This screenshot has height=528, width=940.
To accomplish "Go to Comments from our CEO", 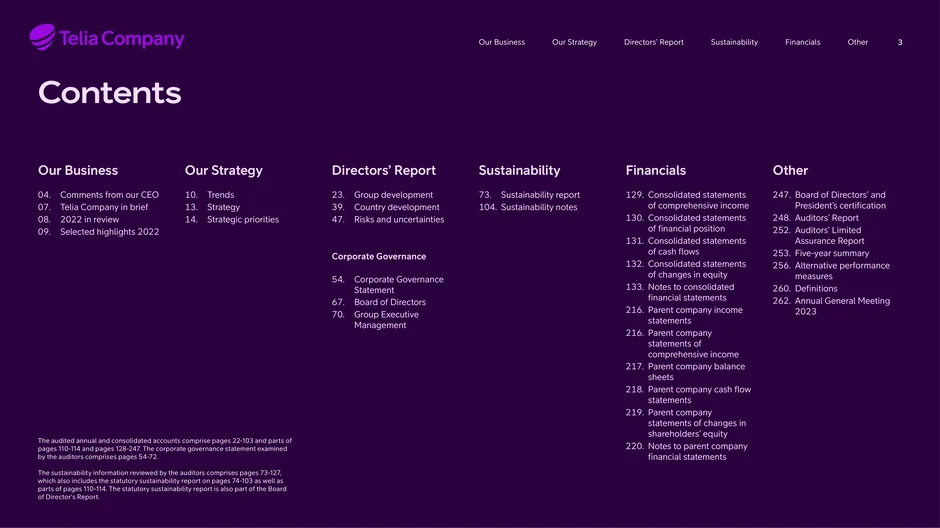I will point(98,195).
